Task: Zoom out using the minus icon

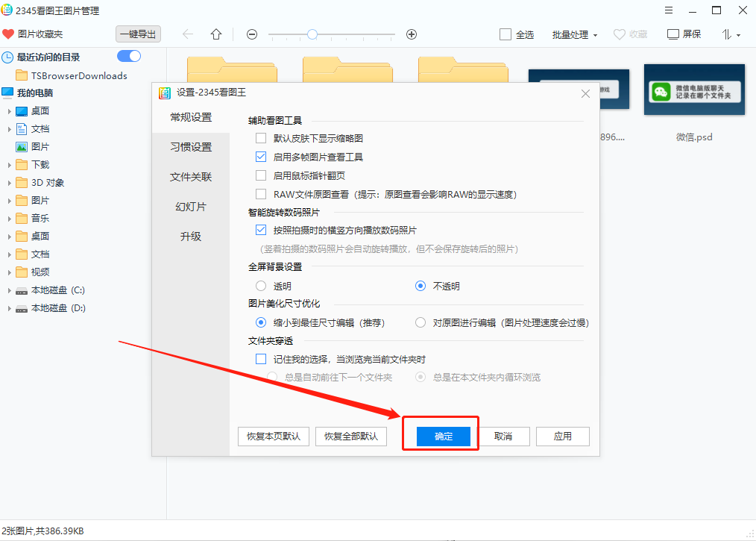Action: pos(251,34)
